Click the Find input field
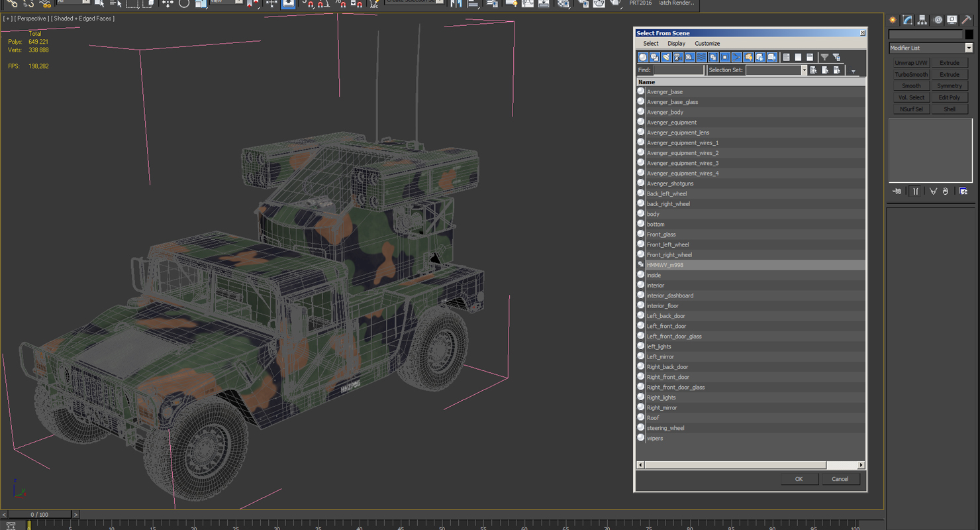 [678, 70]
